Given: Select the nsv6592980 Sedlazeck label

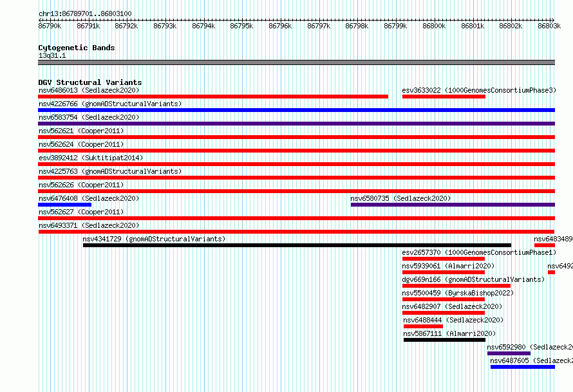Looking at the screenshot, I should (x=530, y=347).
